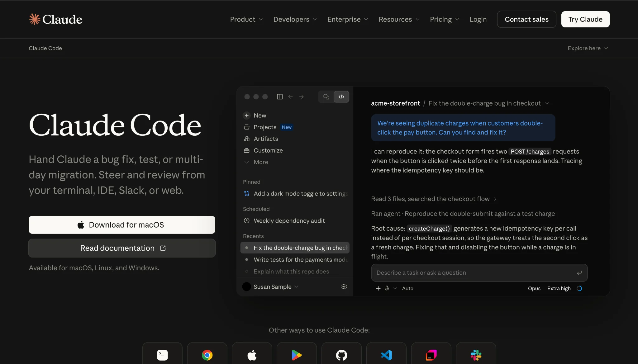Click the terminal icon tile
The image size is (638, 364).
(x=162, y=353)
